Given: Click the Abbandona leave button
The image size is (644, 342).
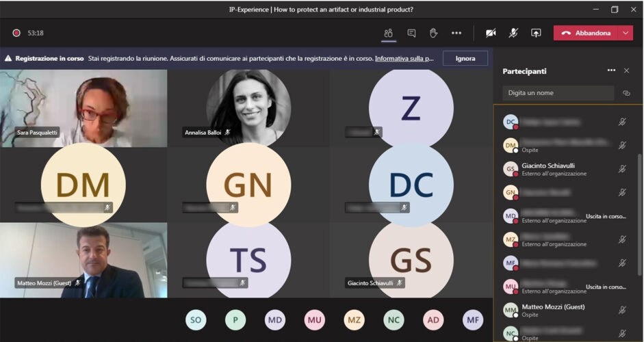Looking at the screenshot, I should pyautogui.click(x=586, y=34).
